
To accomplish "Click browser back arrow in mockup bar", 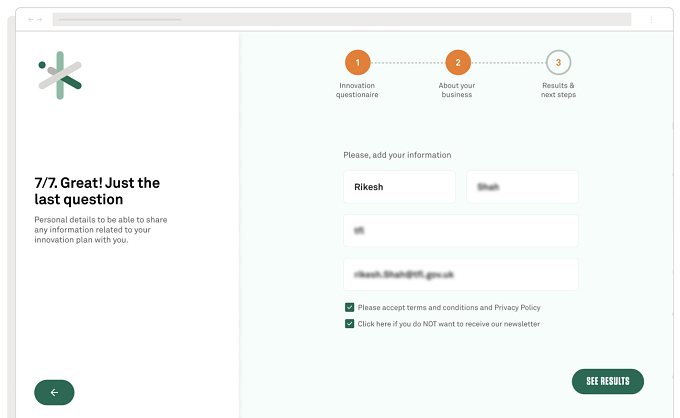I will pyautogui.click(x=31, y=20).
